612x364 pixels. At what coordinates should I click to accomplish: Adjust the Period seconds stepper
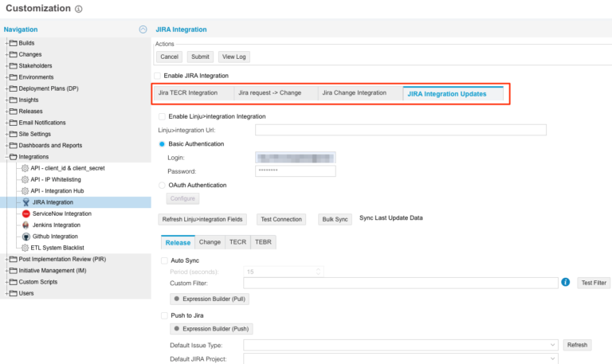pyautogui.click(x=320, y=271)
